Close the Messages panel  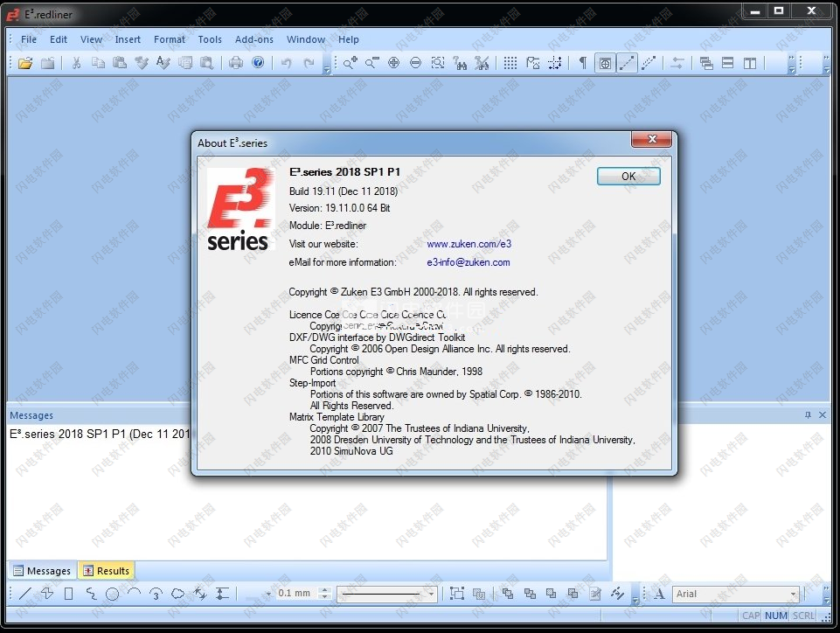(x=823, y=414)
